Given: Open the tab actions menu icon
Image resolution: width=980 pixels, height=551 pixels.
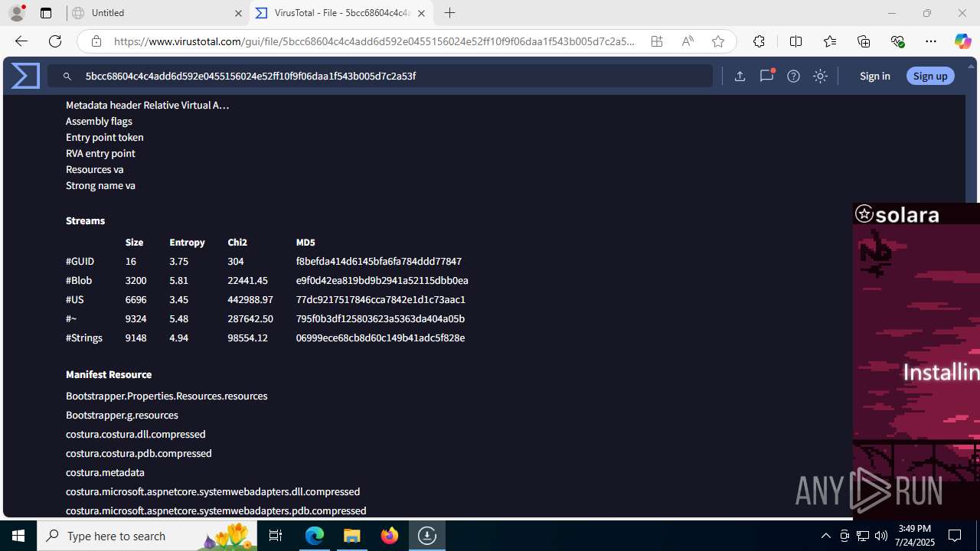Looking at the screenshot, I should click(46, 13).
